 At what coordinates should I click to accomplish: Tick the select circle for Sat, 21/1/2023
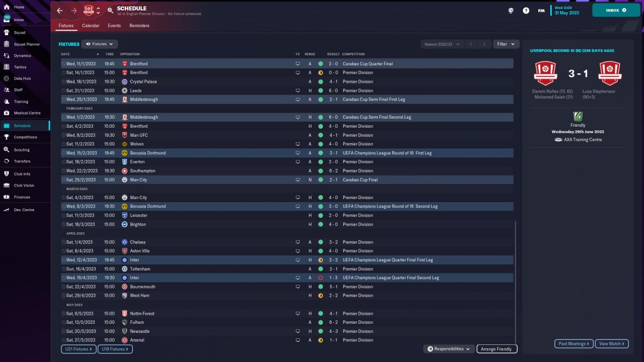(x=63, y=90)
